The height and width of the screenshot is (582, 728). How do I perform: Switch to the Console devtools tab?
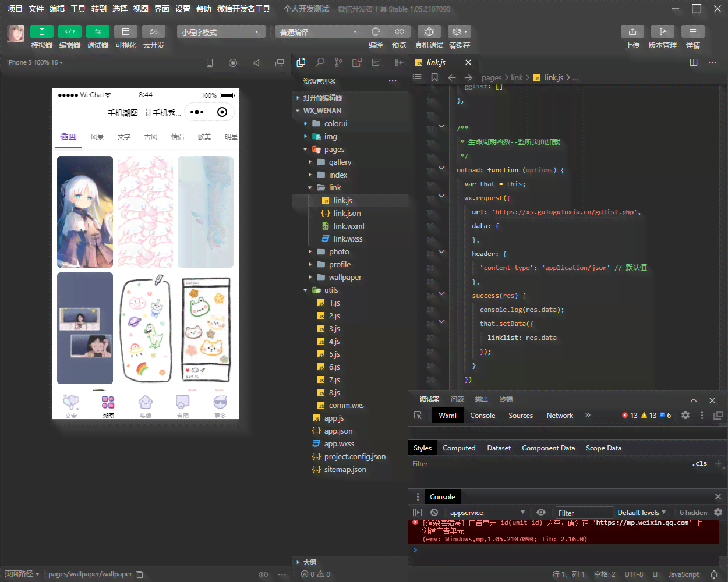[483, 416]
